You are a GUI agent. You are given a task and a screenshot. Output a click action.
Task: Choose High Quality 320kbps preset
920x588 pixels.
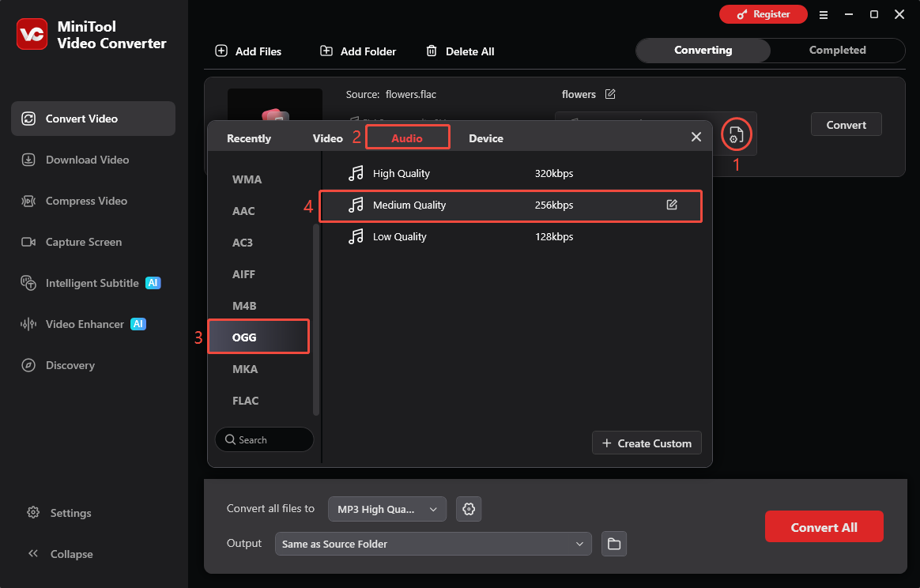coord(511,174)
